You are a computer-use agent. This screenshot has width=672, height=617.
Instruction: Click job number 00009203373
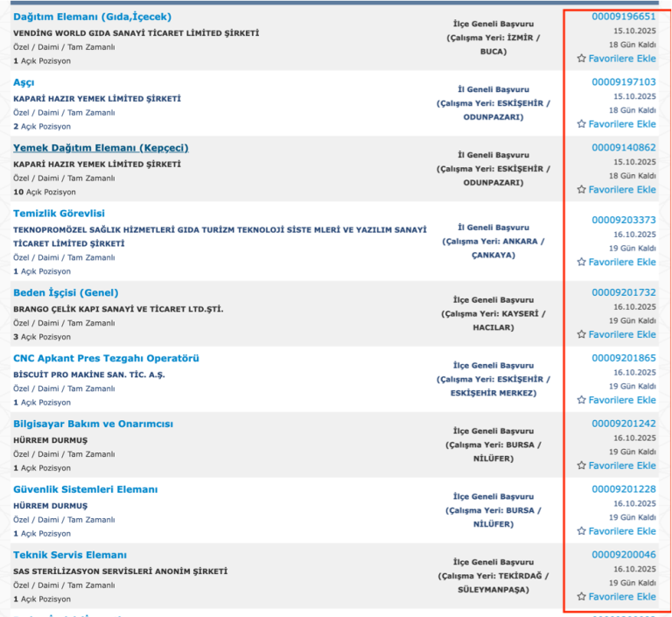(x=624, y=220)
